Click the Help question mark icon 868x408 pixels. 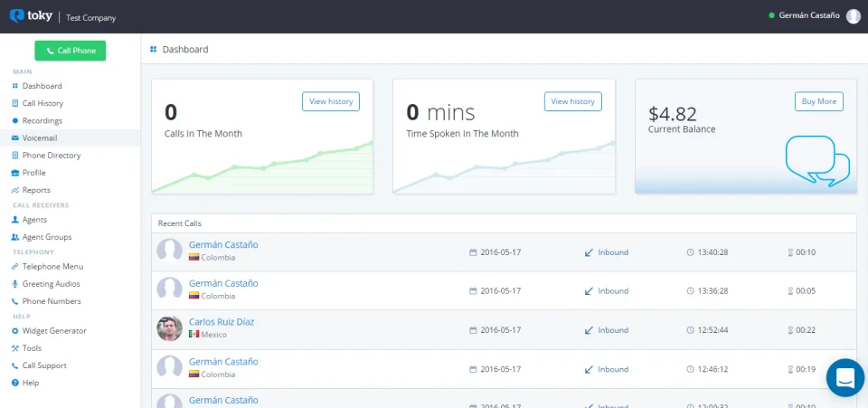[x=15, y=383]
